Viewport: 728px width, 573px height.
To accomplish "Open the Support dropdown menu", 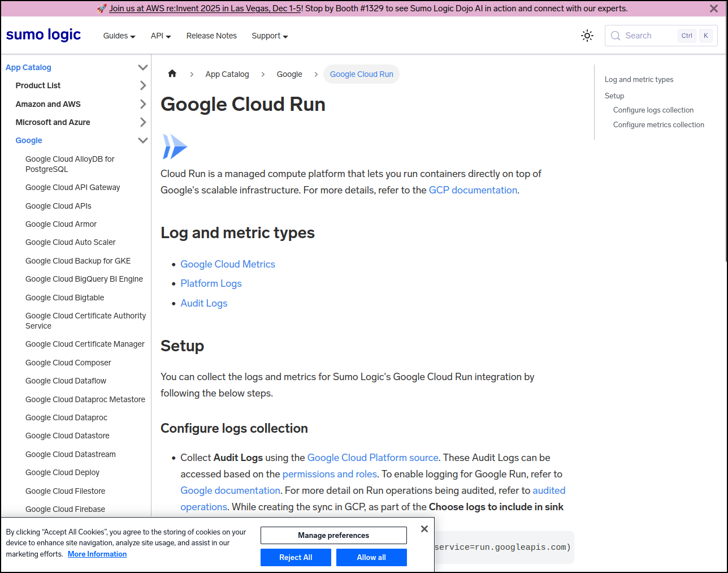I will [270, 36].
